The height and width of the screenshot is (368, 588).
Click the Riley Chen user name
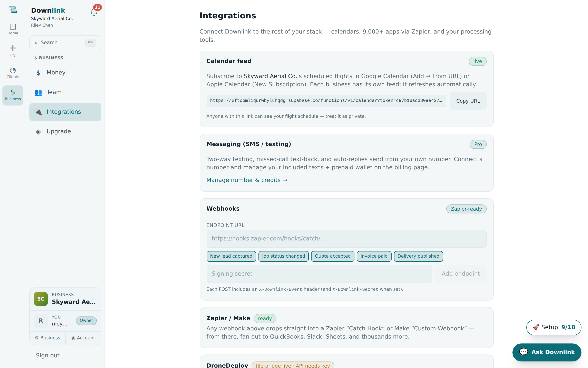[42, 25]
